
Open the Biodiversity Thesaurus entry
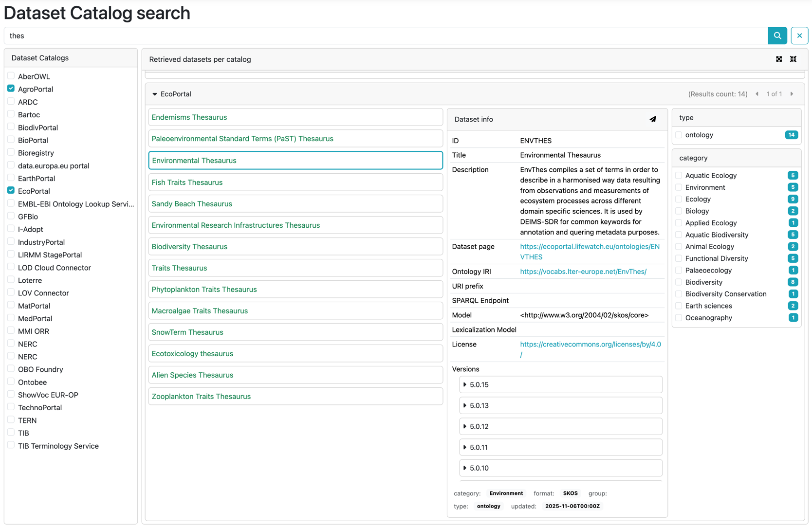189,246
